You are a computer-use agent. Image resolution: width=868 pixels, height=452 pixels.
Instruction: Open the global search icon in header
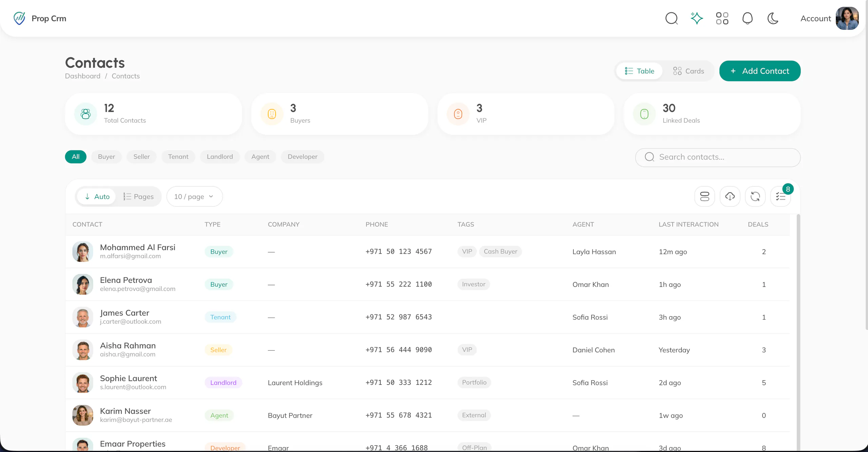[x=671, y=18]
